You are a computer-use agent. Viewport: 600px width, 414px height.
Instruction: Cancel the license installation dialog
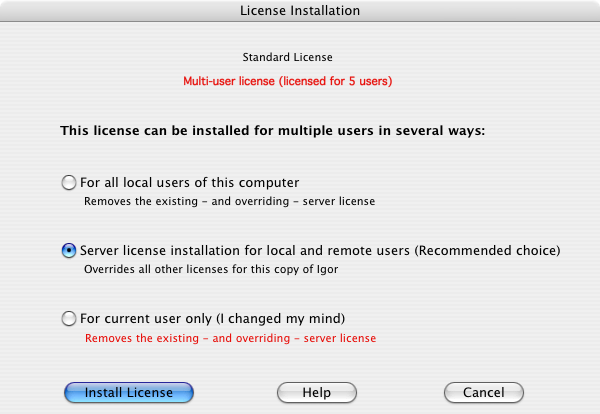[x=483, y=393]
